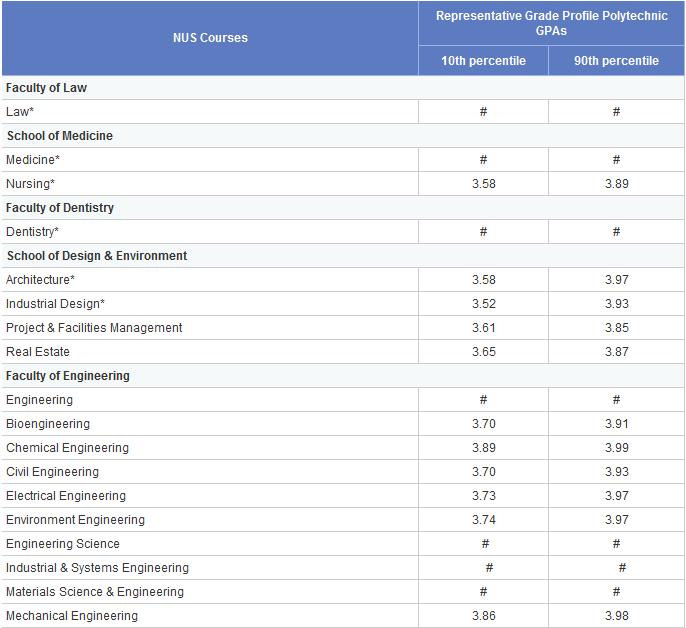Select Industrial Design 10th percentile 3.52
Screen dimensions: 686x628
click(483, 304)
